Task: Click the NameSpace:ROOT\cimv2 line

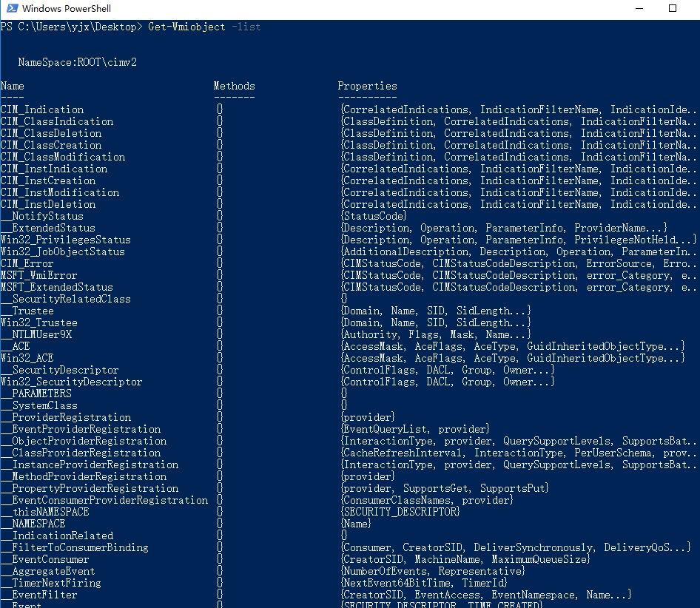Action: point(77,62)
